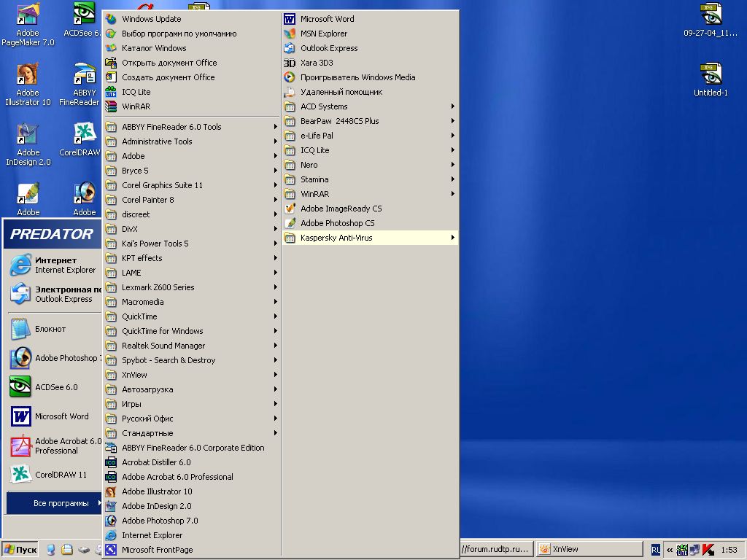Open Xara 3D3 program
The height and width of the screenshot is (560, 747).
370,63
